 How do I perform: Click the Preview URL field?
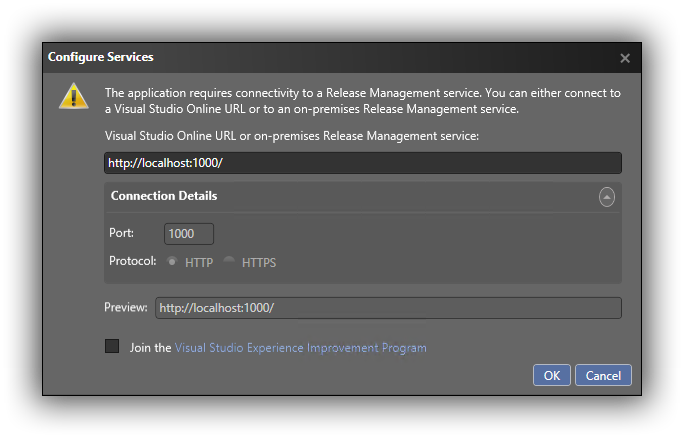388,308
